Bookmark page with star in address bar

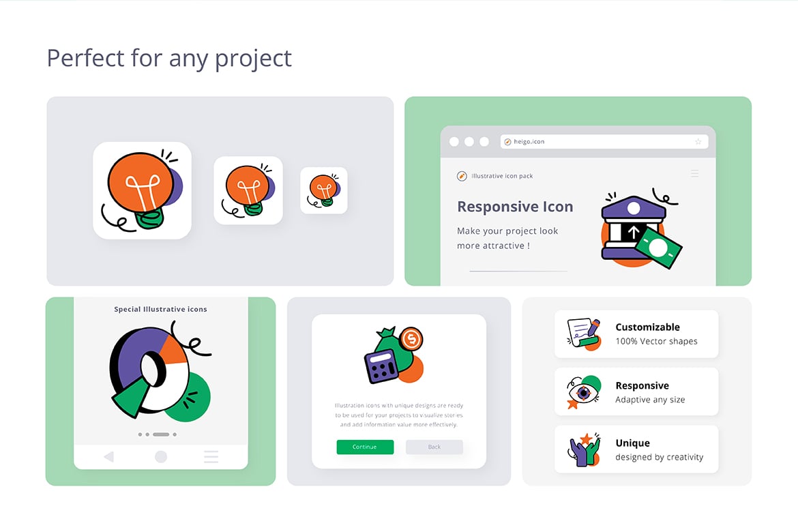[698, 142]
